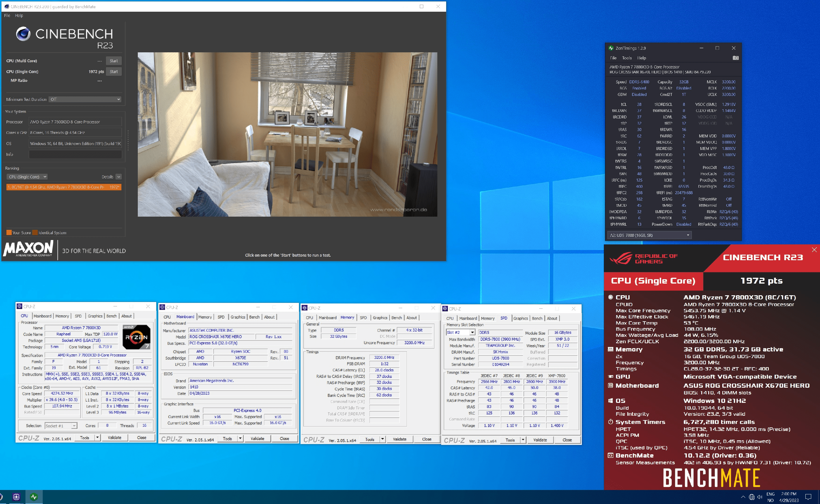Click title bar icon of CPU-Z CPU window
This screenshot has height=504, width=820.
20,306
